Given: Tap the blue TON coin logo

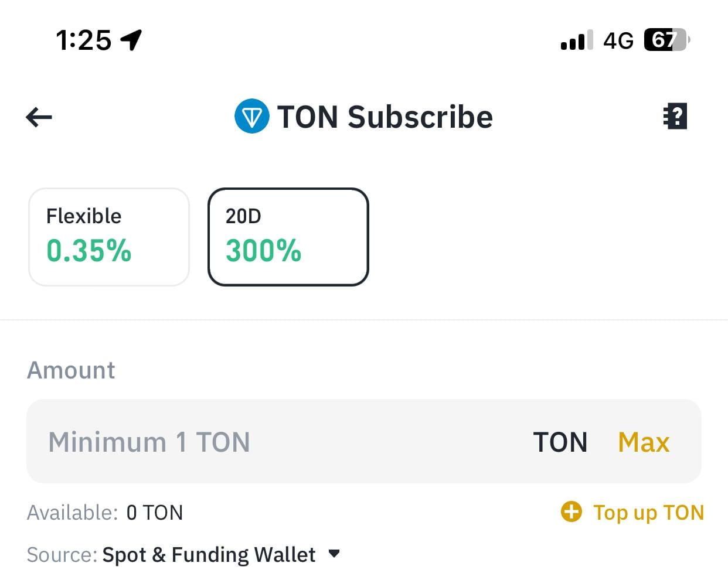Looking at the screenshot, I should click(x=251, y=117).
